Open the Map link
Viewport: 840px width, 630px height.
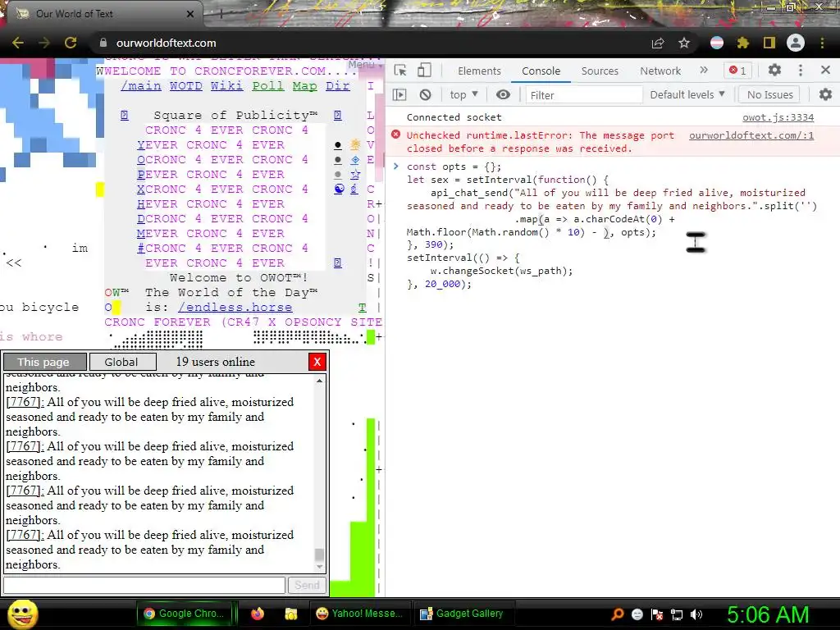[305, 85]
